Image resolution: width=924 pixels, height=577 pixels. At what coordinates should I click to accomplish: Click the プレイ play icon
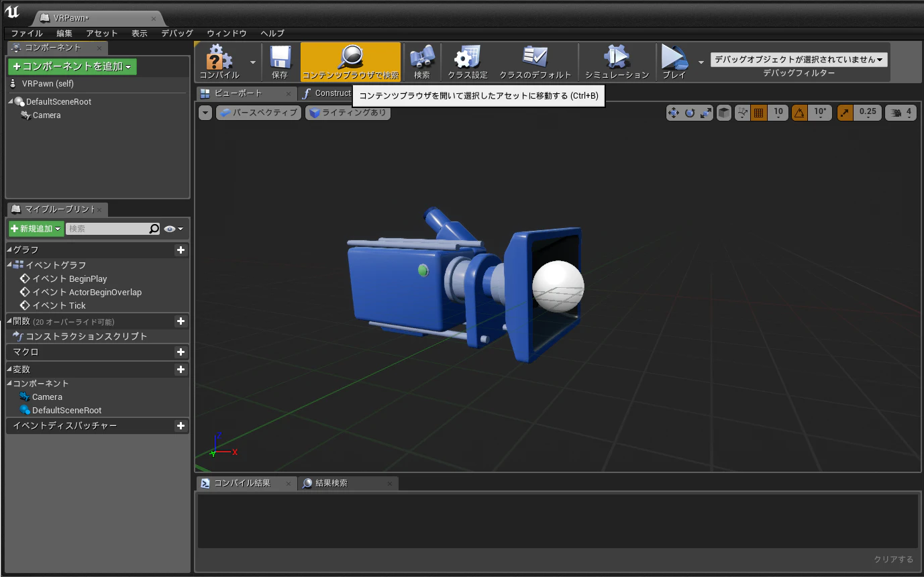coord(674,62)
